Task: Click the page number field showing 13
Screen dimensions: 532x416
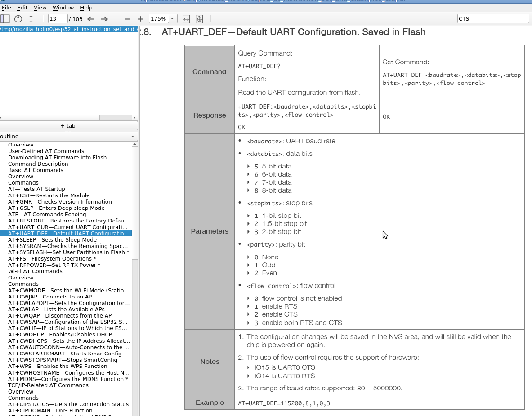Action: click(x=58, y=19)
